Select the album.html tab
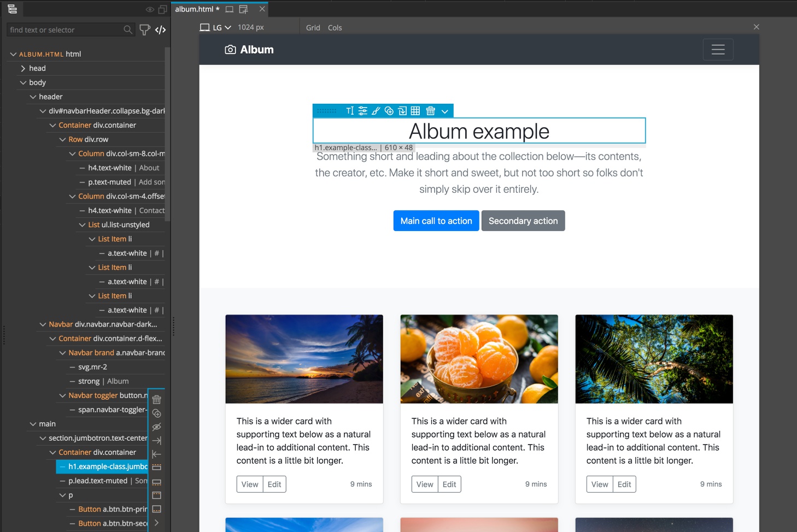797x532 pixels. pos(197,9)
